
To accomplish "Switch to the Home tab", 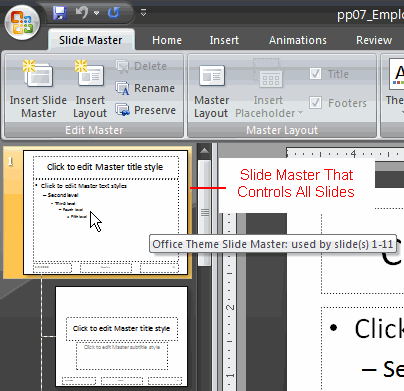I will 167,40.
